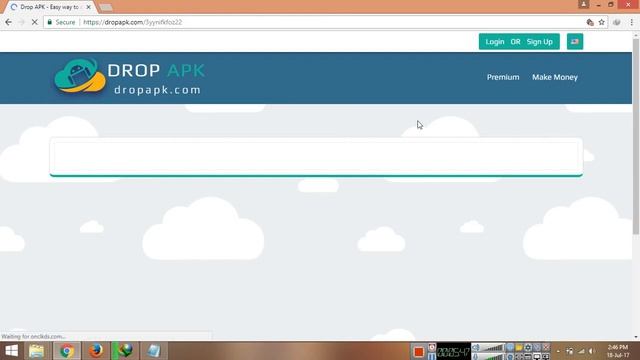The width and height of the screenshot is (640, 360).
Task: Click the Chrome profile user icon
Action: pyautogui.click(x=584, y=4)
